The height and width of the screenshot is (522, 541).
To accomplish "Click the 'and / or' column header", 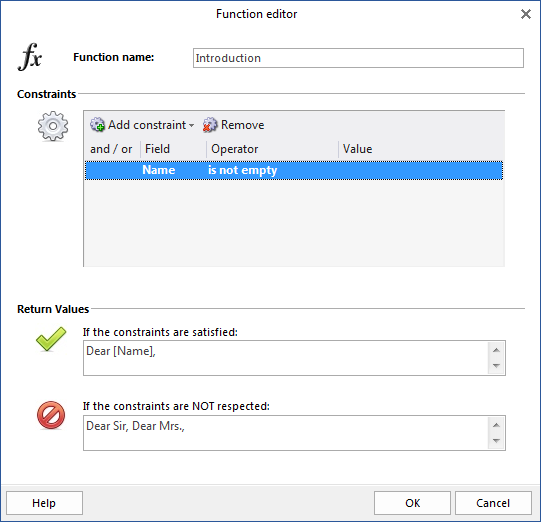I will coord(111,149).
